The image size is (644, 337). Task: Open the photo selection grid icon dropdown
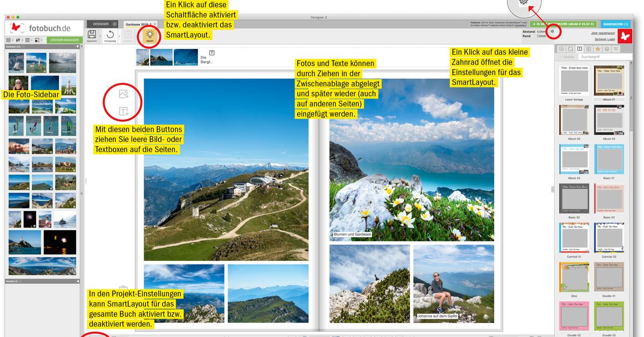(9, 40)
